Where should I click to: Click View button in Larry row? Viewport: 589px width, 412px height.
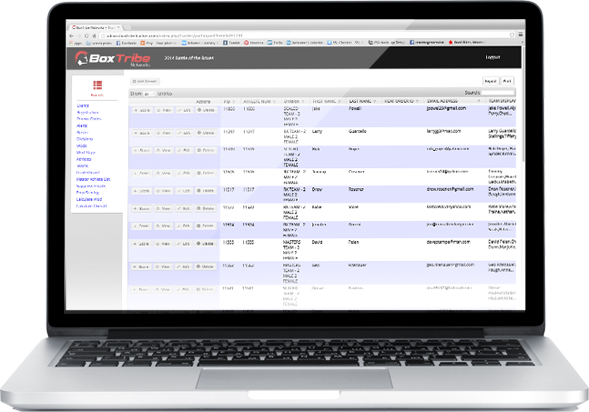[164, 133]
